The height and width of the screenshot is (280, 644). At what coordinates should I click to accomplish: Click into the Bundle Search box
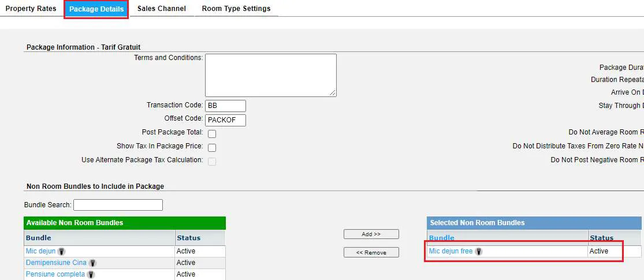click(x=118, y=205)
